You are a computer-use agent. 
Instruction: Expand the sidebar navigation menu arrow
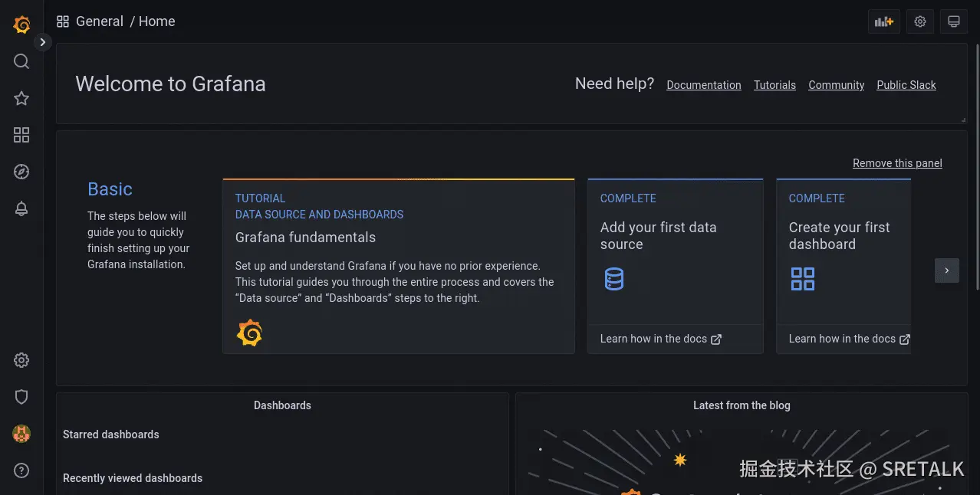(x=43, y=42)
